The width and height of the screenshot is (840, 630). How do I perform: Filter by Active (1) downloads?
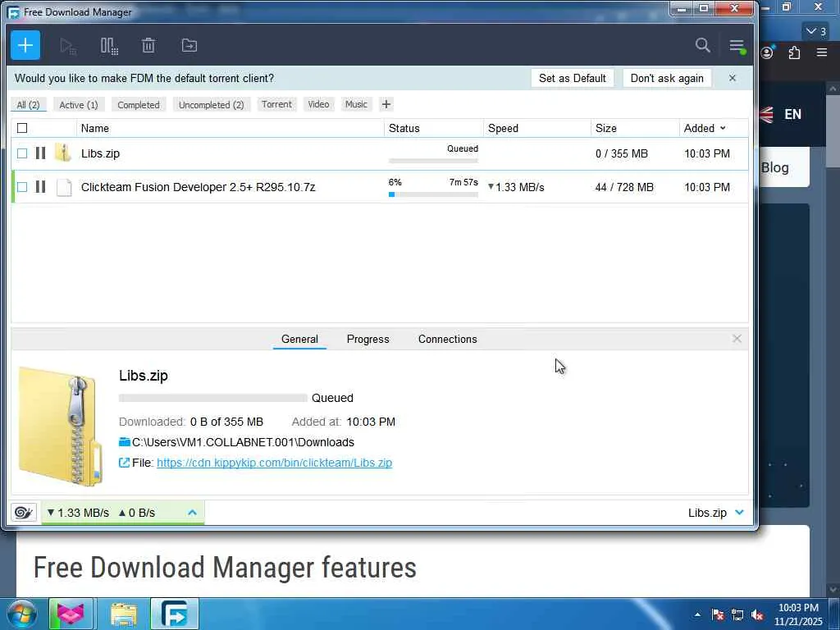pyautogui.click(x=79, y=104)
